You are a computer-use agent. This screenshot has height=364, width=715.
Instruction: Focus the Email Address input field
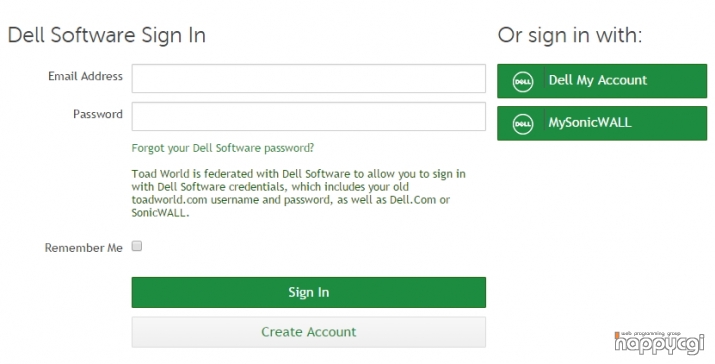pos(309,78)
